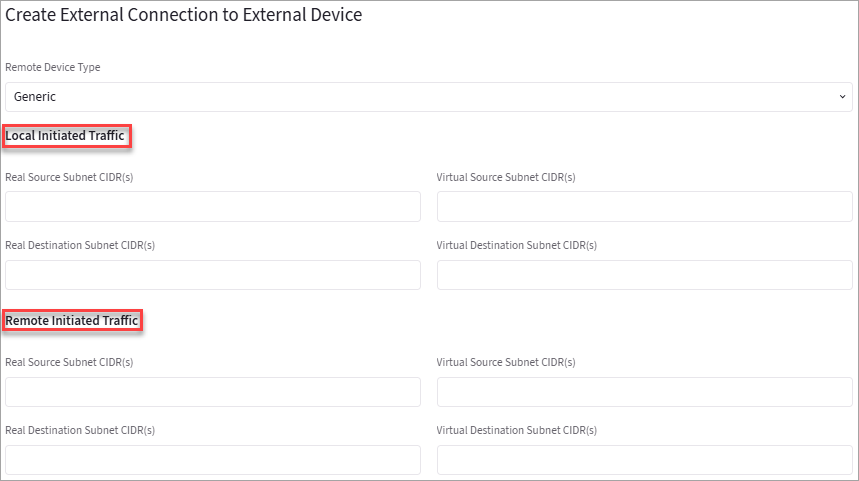Click the chevron arrow of the Generic dropdown

(x=842, y=97)
